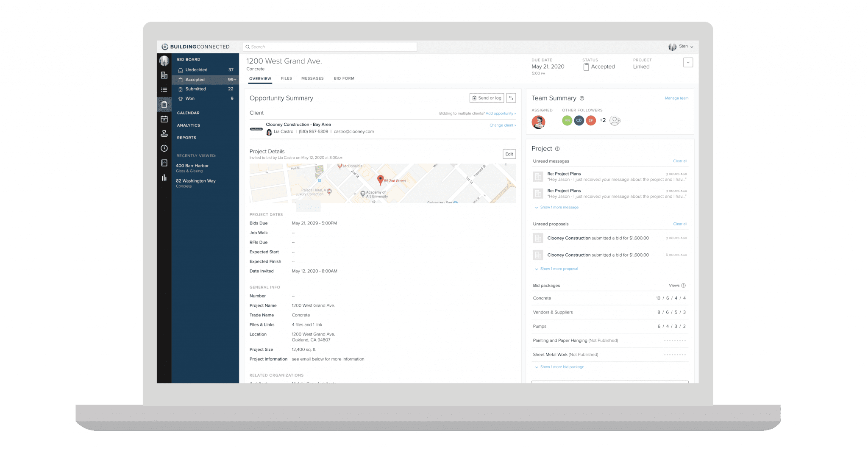The width and height of the screenshot is (868, 452).
Task: Open the bar chart icon in left rail
Action: [x=164, y=178]
